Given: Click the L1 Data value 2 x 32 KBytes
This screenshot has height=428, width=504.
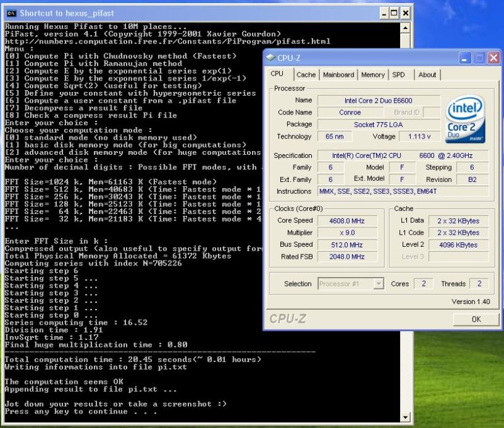Looking at the screenshot, I should (459, 221).
